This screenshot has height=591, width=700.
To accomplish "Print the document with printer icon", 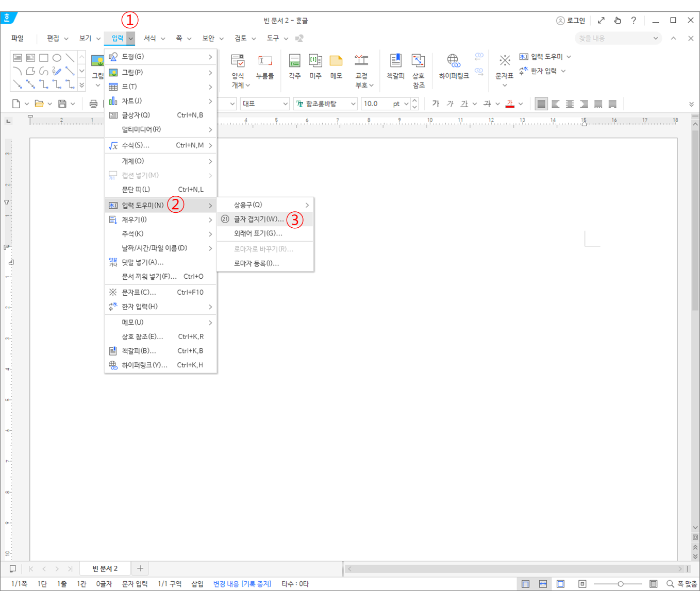I will [x=93, y=104].
